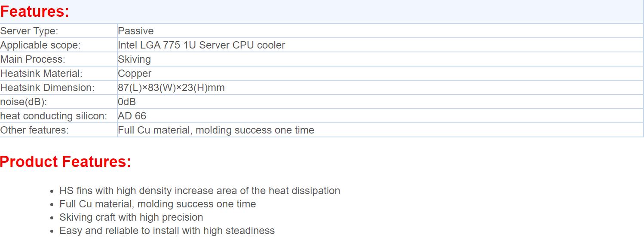Screen dimensions: 644x237
Task: Click the Copper value cell
Action: (x=380, y=73)
